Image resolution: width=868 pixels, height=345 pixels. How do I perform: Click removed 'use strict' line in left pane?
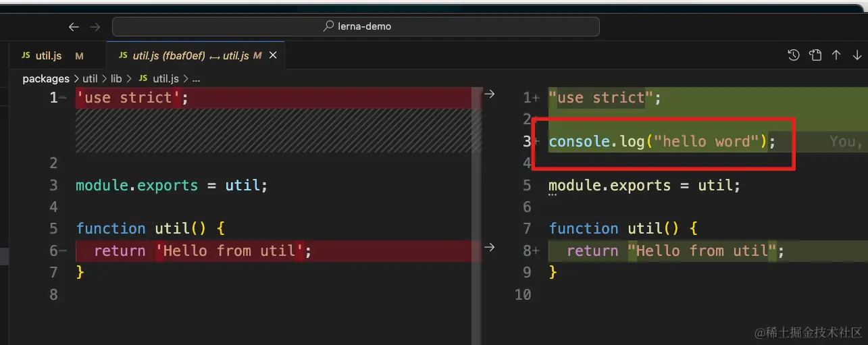click(x=132, y=98)
